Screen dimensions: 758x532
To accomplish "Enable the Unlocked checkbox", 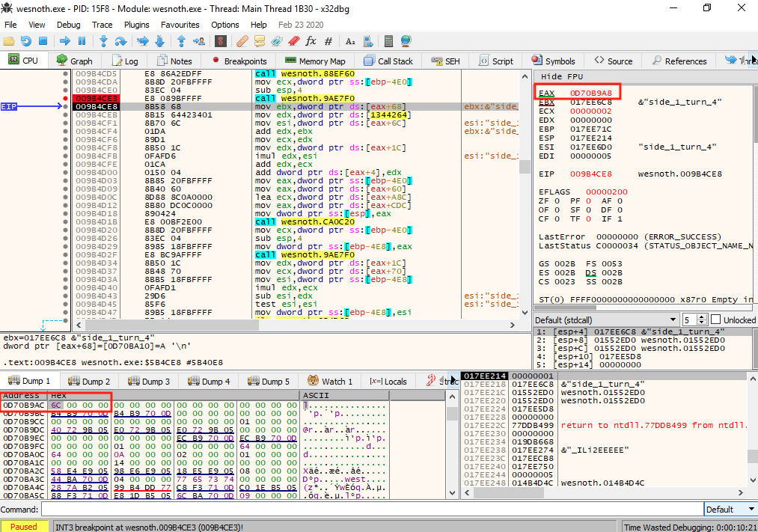I will [x=716, y=320].
